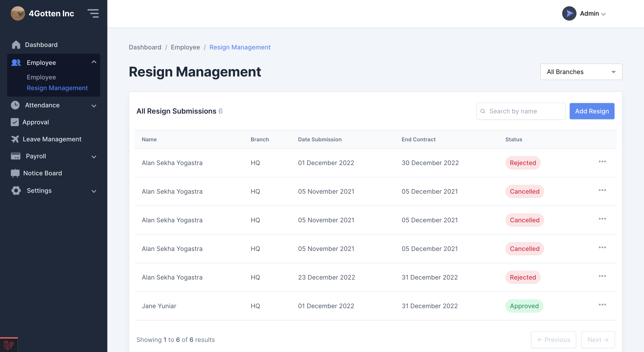Open actions menu for 23 December 2022 row
644x352 pixels.
(x=602, y=276)
